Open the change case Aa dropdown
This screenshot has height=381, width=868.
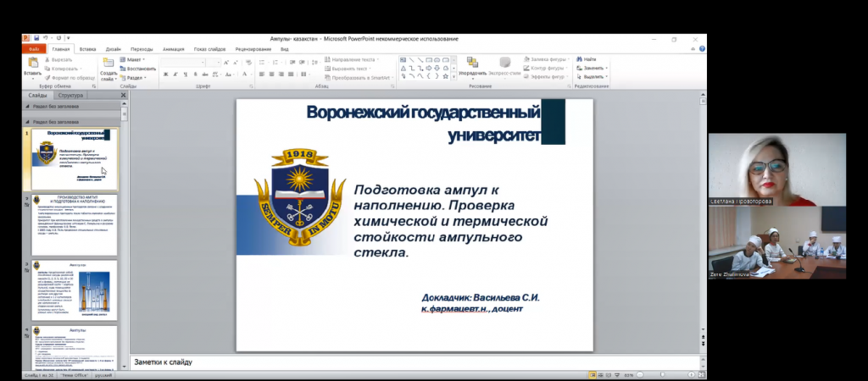tap(230, 75)
